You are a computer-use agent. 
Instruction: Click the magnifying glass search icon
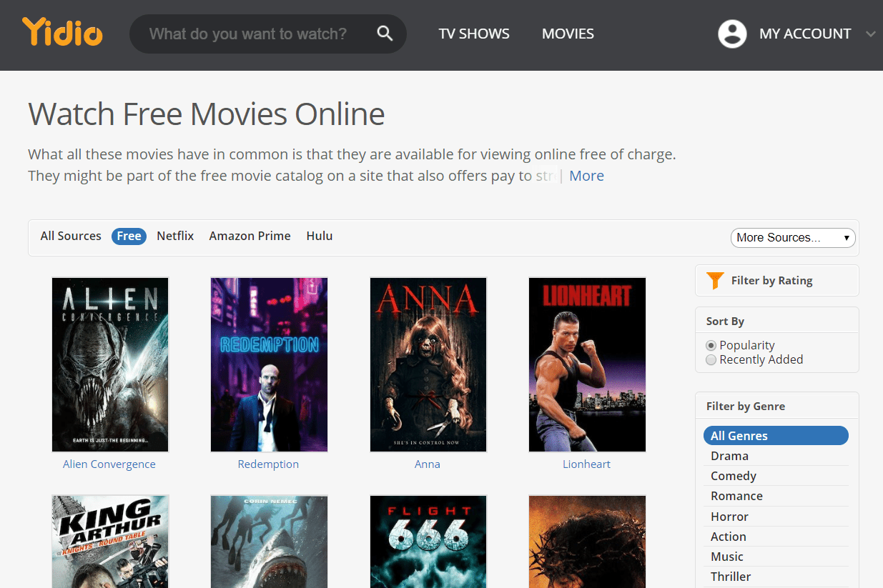point(385,34)
